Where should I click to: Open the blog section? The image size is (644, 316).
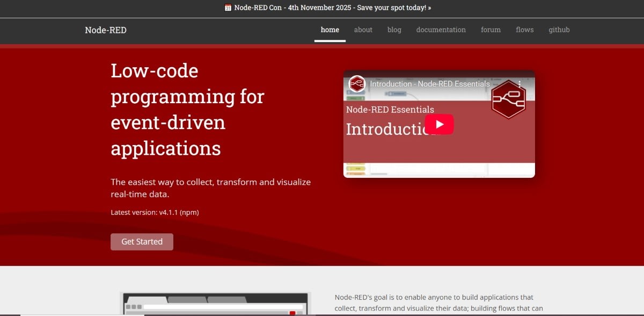(394, 30)
